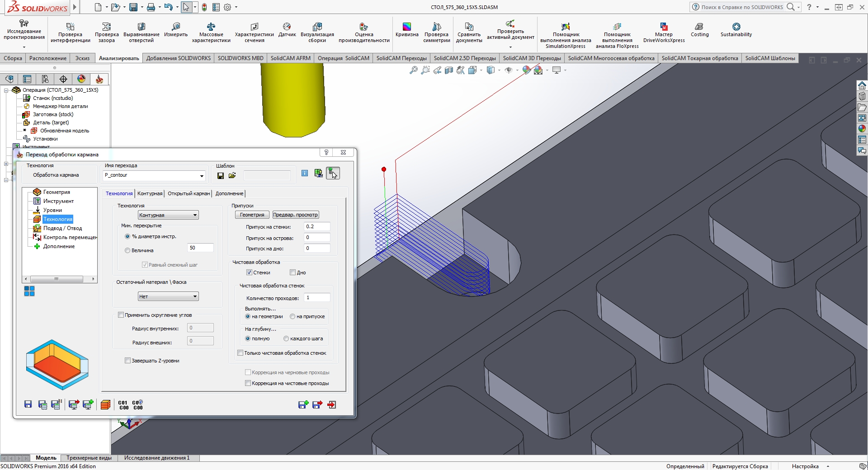Open the Options gear dropdown arrow
Screen dimensions: 868x470
click(x=236, y=7)
